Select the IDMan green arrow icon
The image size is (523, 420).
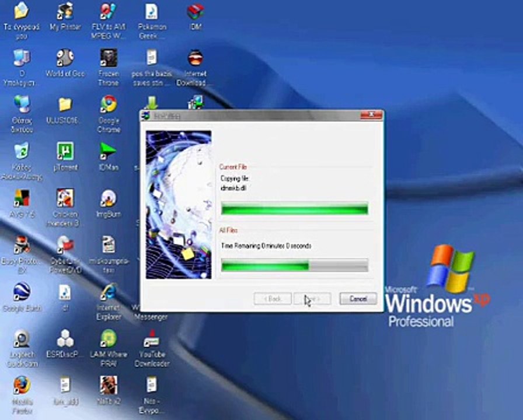(x=109, y=151)
